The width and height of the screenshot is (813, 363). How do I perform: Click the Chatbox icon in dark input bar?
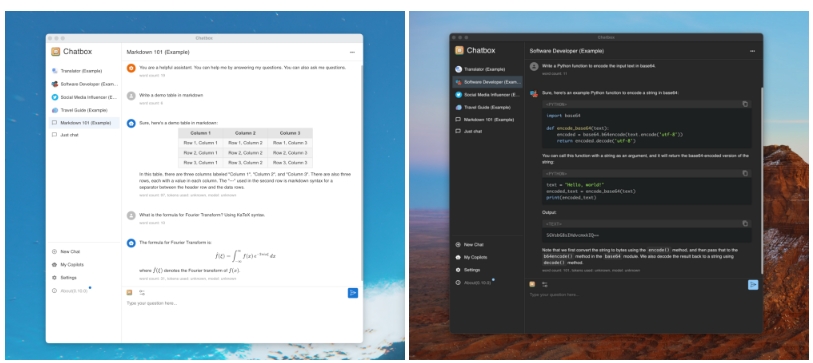(532, 284)
